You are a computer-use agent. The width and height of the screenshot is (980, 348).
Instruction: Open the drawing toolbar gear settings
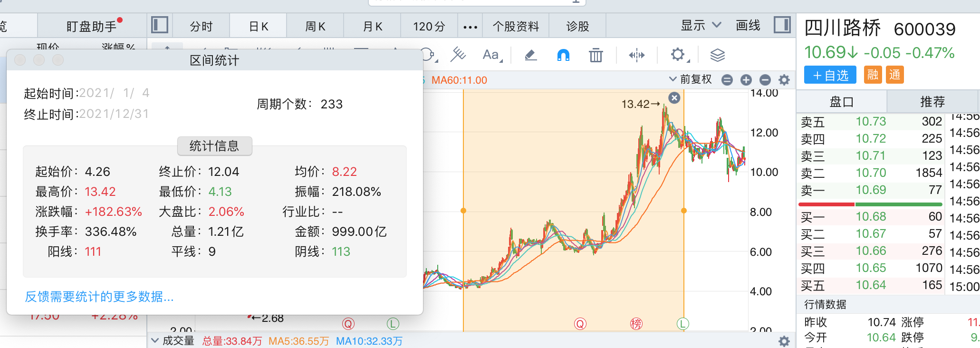678,55
